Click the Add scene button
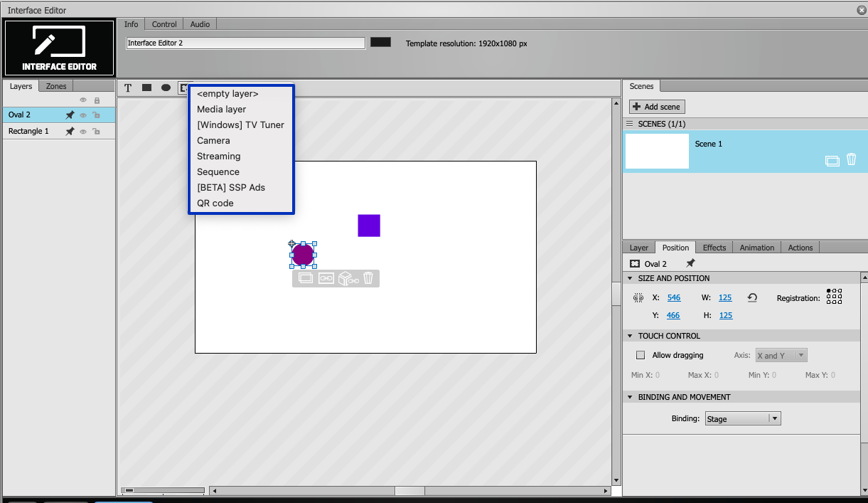This screenshot has width=868, height=503. tap(658, 107)
